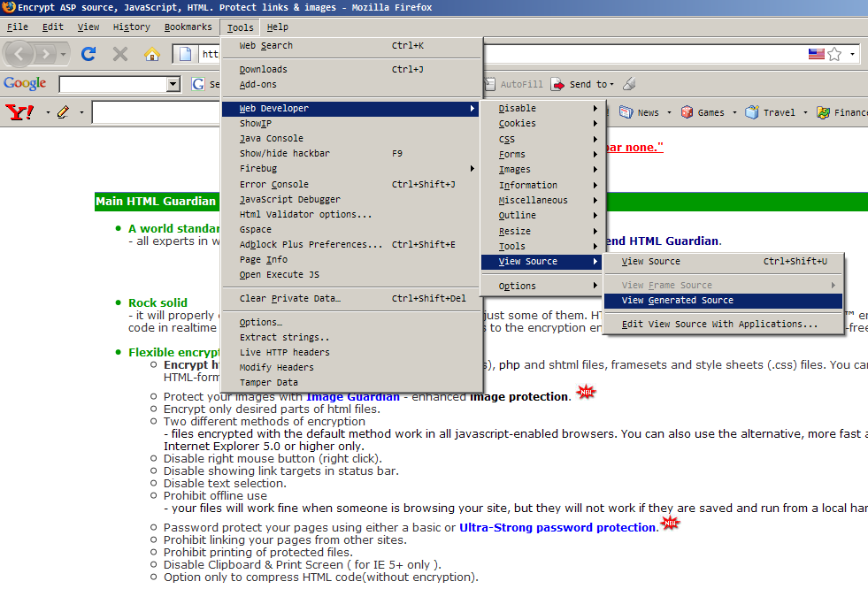Open the Google search box dropdown
Image resolution: width=868 pixels, height=589 pixels.
point(173,84)
